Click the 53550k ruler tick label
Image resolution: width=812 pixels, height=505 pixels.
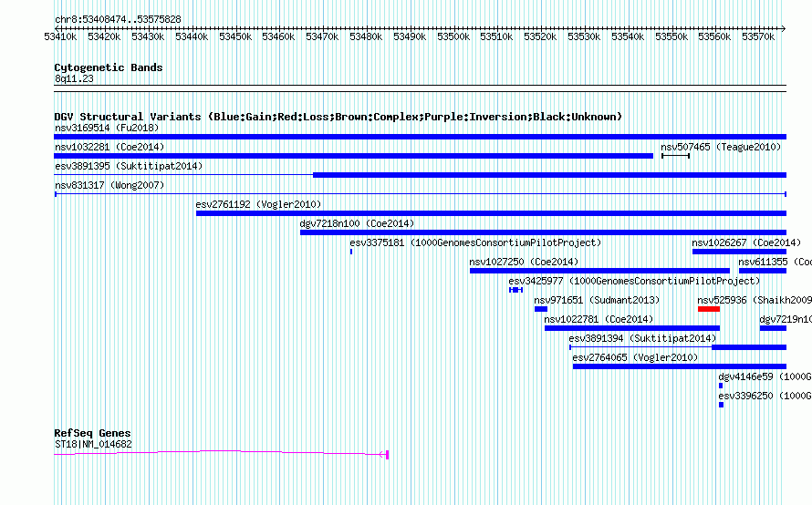coord(671,36)
